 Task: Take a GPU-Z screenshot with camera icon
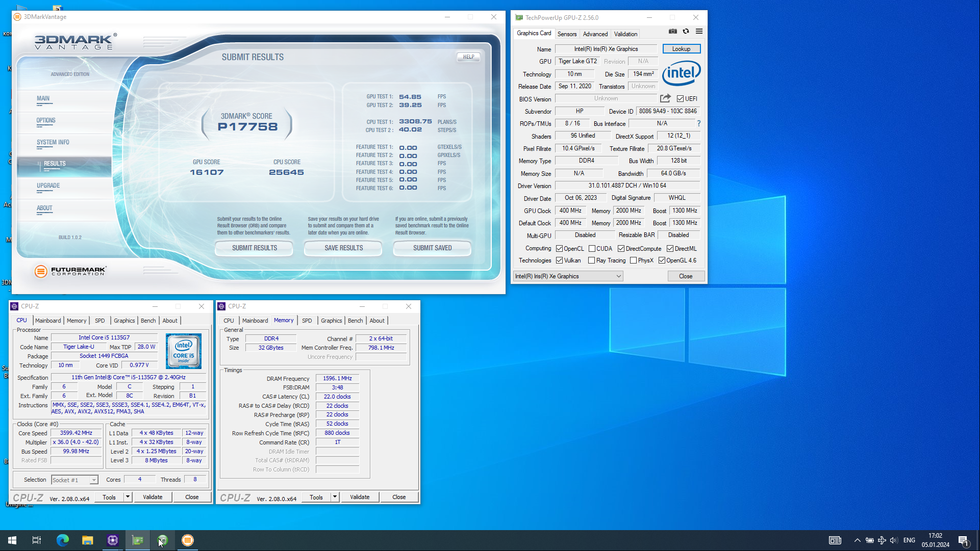click(x=673, y=32)
